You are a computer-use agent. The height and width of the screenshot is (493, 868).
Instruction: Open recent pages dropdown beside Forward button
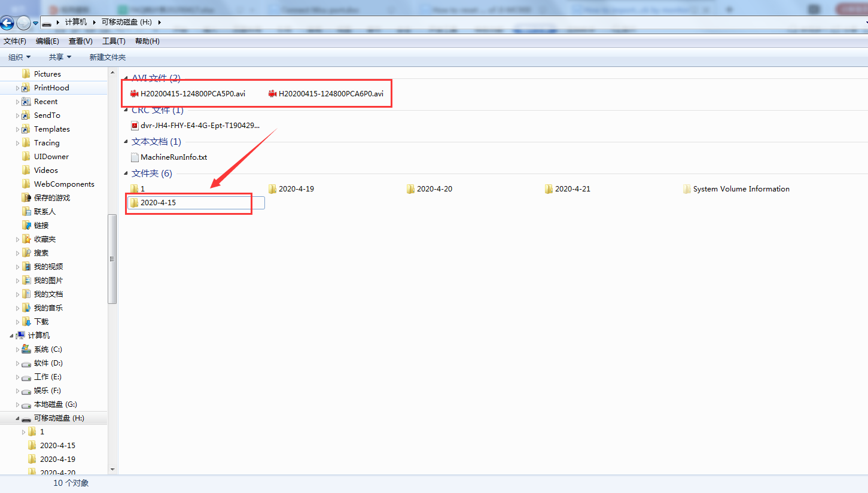(35, 23)
